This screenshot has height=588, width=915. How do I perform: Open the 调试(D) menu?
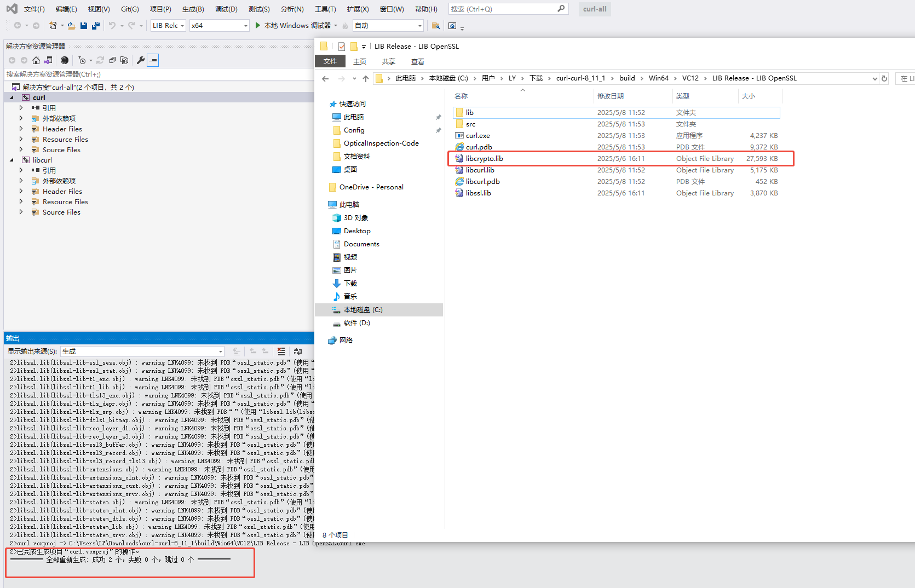pyautogui.click(x=226, y=9)
